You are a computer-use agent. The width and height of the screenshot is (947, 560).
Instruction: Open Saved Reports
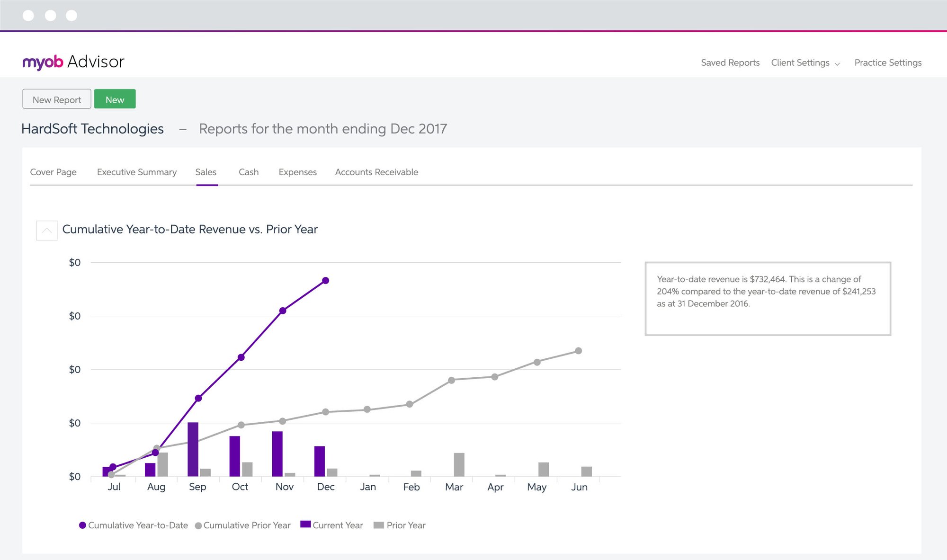click(x=730, y=63)
